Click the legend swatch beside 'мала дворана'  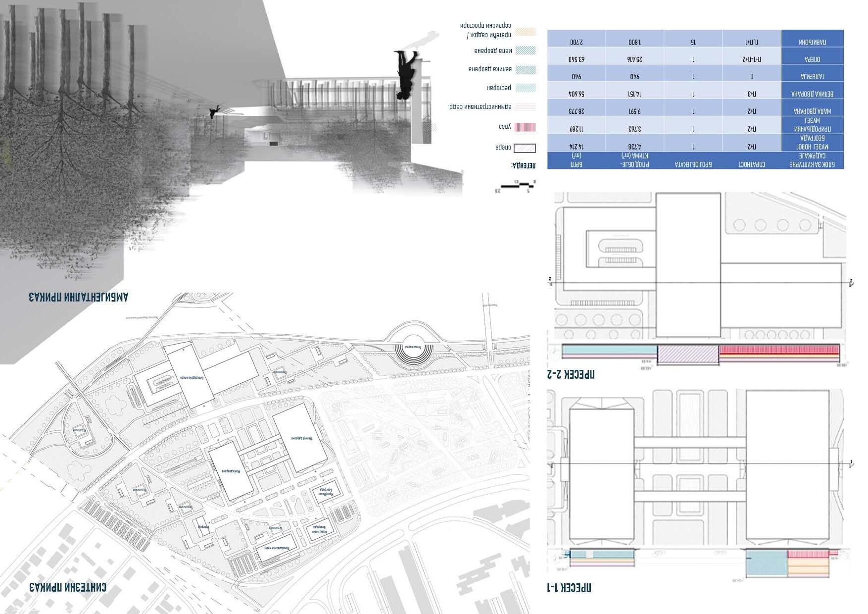[525, 51]
